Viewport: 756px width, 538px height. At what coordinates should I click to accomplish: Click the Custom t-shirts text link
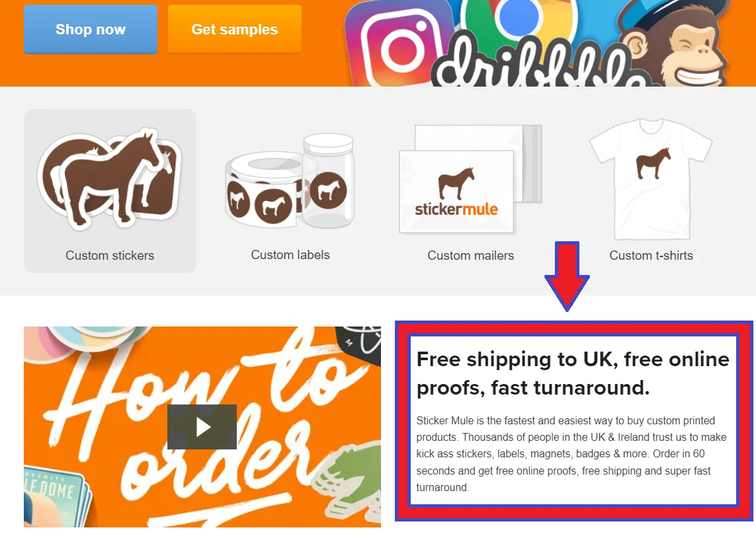(651, 256)
